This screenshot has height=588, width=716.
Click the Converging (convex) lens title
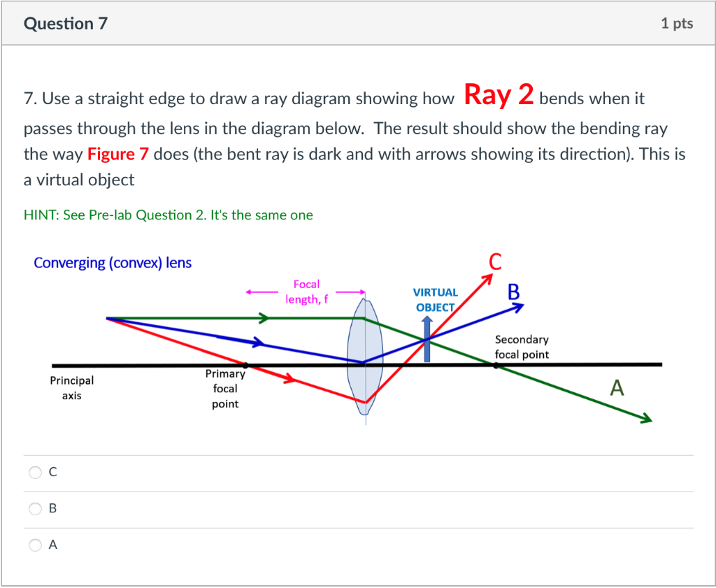tap(113, 263)
